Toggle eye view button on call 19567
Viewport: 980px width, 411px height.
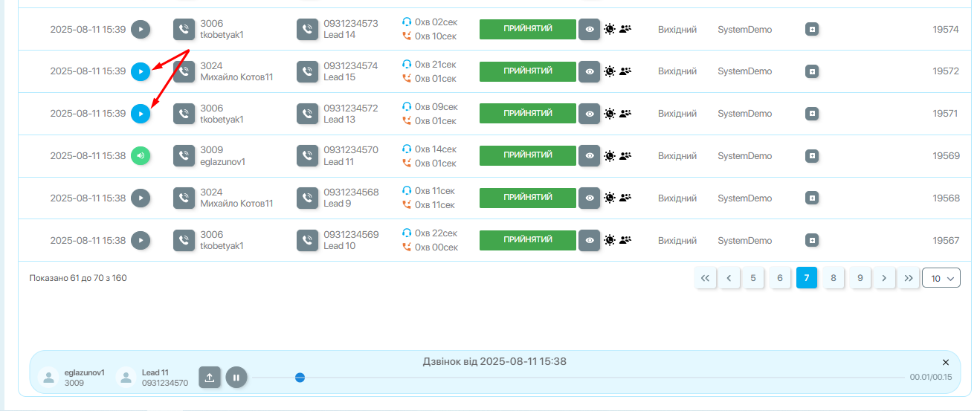[589, 241]
